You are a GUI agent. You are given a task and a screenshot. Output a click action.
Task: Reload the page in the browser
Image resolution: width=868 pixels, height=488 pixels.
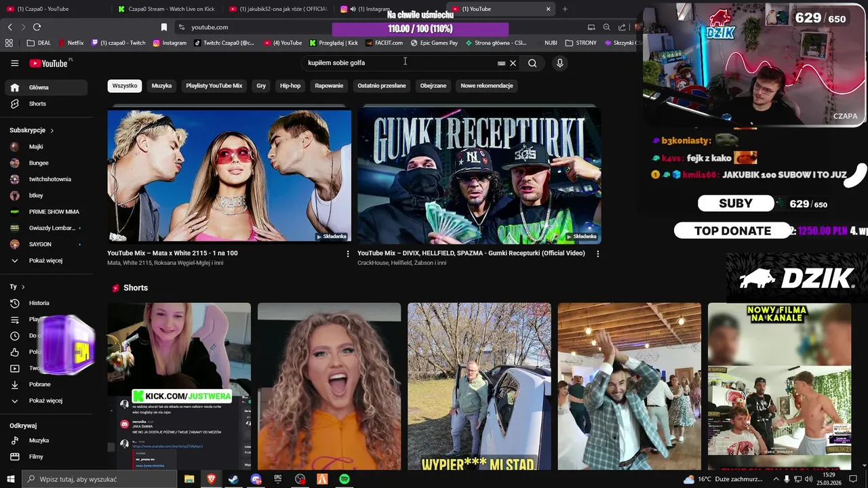point(37,27)
